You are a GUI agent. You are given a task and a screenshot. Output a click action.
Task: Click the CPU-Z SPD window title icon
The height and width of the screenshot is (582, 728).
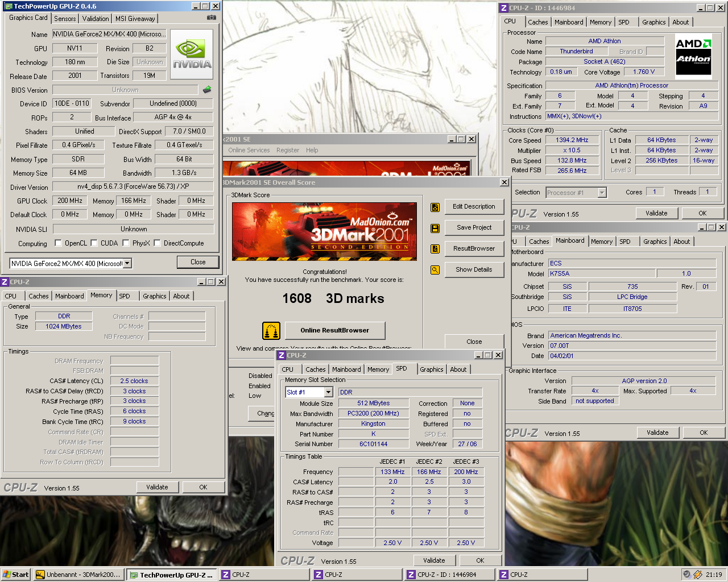[282, 355]
